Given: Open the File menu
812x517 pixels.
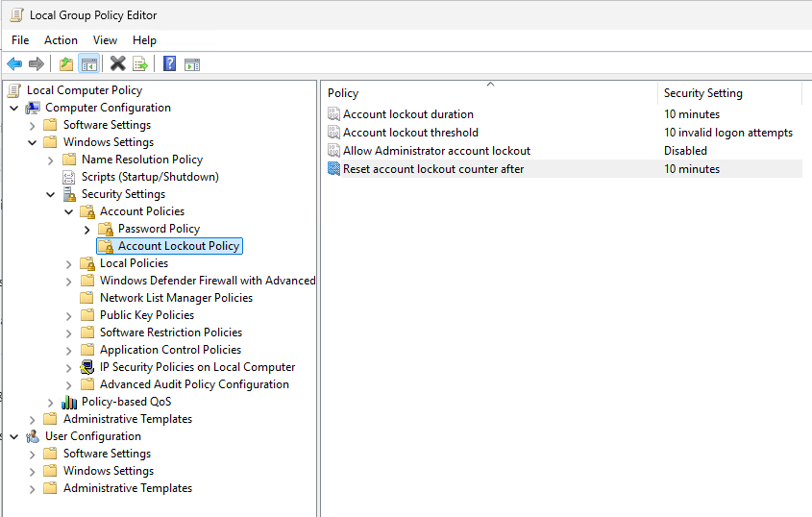Looking at the screenshot, I should pos(20,40).
